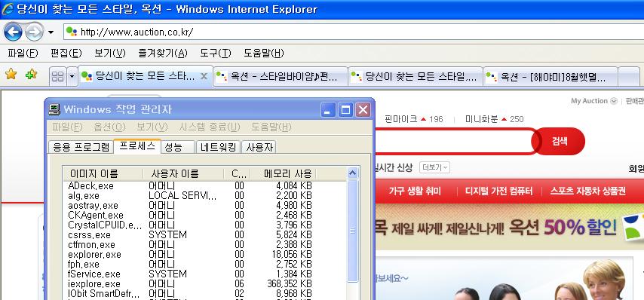Switch to the 사용자 tab

[x=259, y=147]
